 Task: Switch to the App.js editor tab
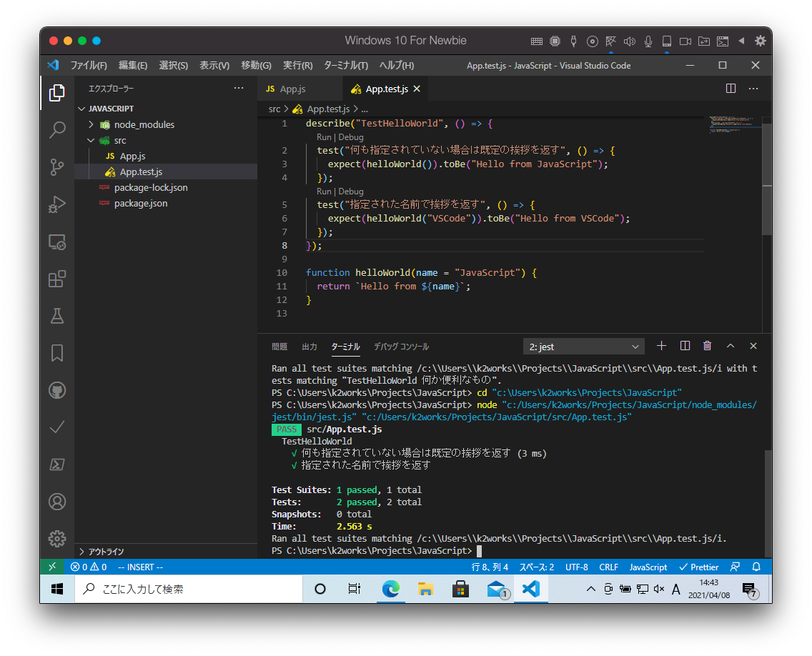tap(292, 89)
